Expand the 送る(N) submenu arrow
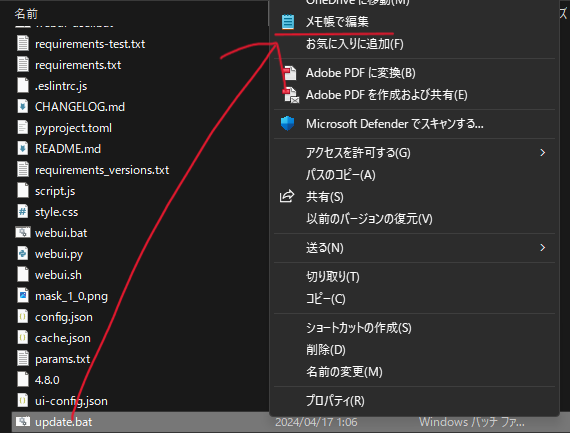The height and width of the screenshot is (433, 570). [x=542, y=248]
